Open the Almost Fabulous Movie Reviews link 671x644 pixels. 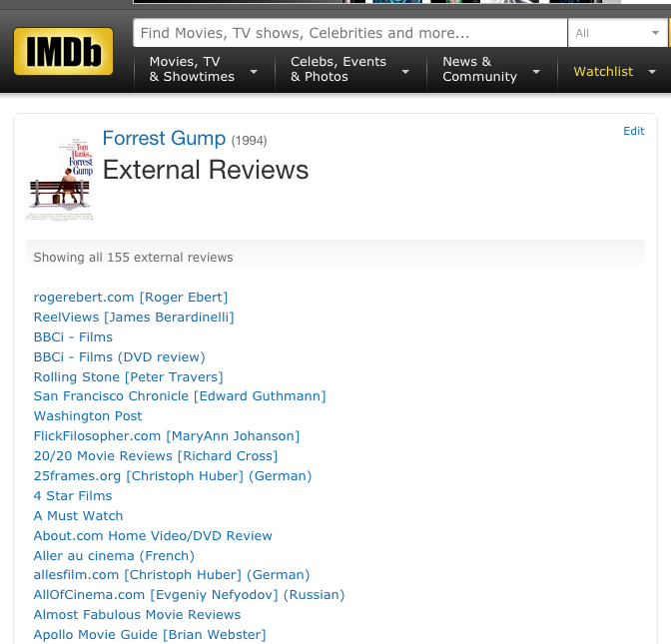[x=137, y=614]
